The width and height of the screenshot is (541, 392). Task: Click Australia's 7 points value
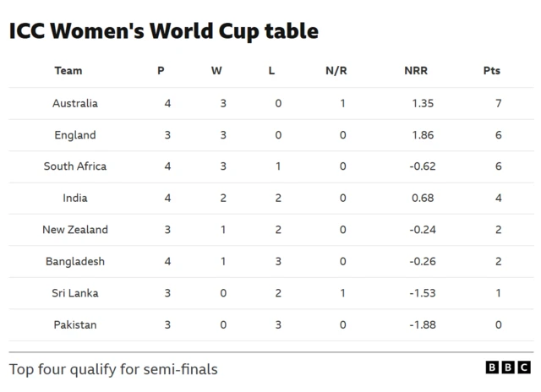(x=499, y=103)
